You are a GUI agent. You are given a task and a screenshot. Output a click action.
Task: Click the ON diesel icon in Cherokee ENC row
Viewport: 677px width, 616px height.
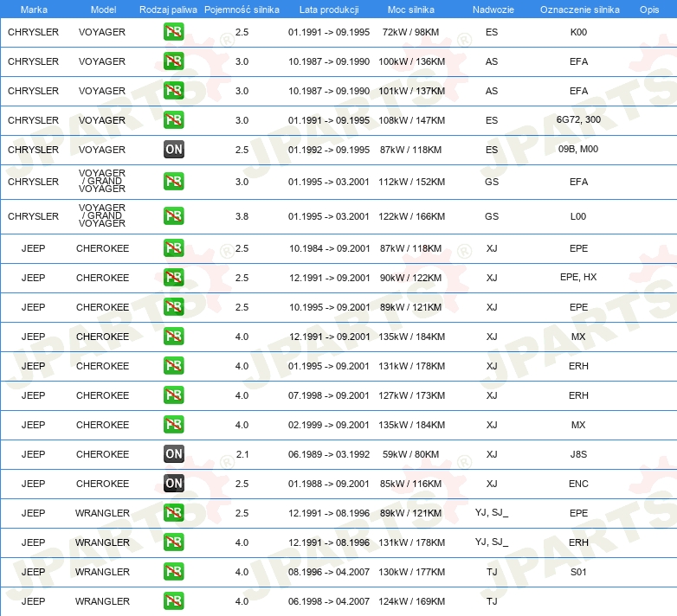pyautogui.click(x=173, y=484)
